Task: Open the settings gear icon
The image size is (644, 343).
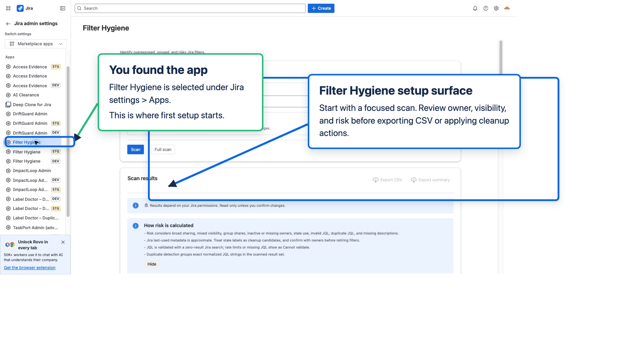Action: pos(496,8)
